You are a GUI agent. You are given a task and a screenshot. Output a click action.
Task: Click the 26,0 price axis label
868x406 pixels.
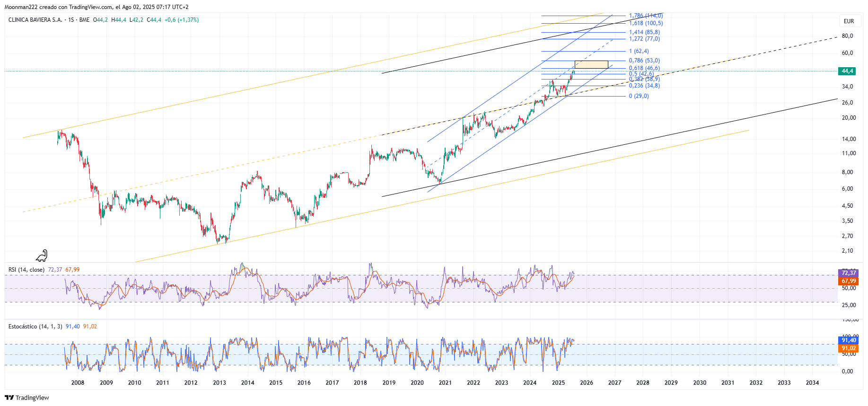pyautogui.click(x=847, y=103)
